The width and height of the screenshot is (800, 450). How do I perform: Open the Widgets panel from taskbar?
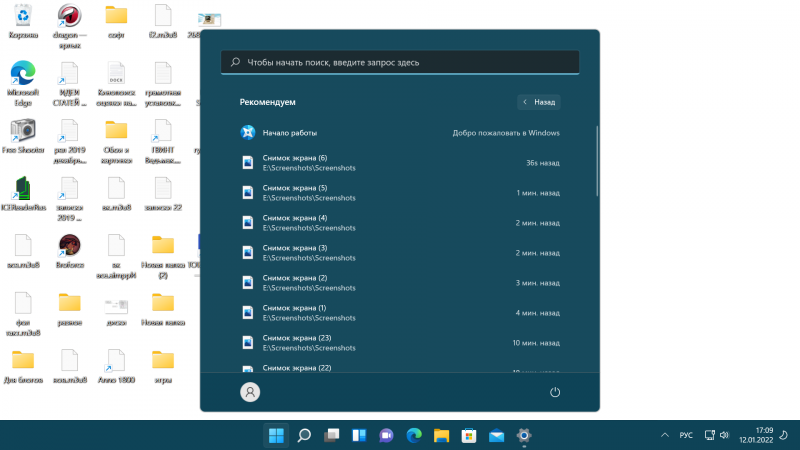click(x=359, y=435)
